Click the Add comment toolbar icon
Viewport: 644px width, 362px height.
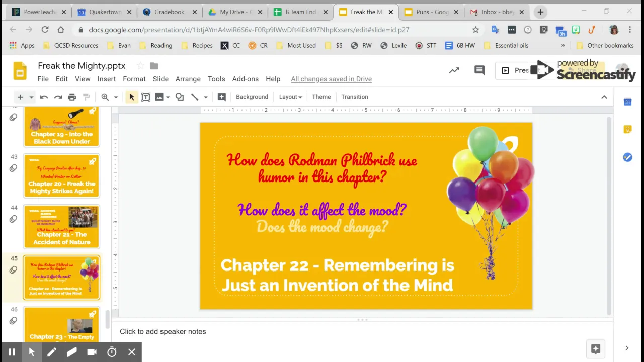coord(221,97)
